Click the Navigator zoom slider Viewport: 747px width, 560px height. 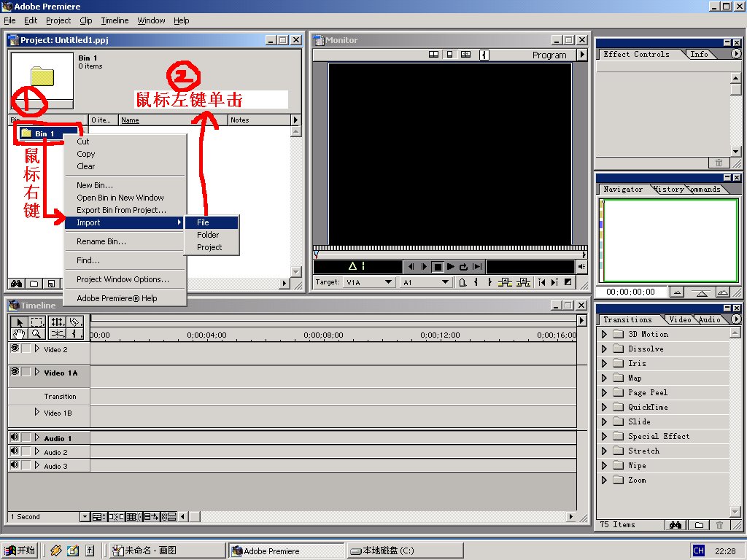coord(701,292)
